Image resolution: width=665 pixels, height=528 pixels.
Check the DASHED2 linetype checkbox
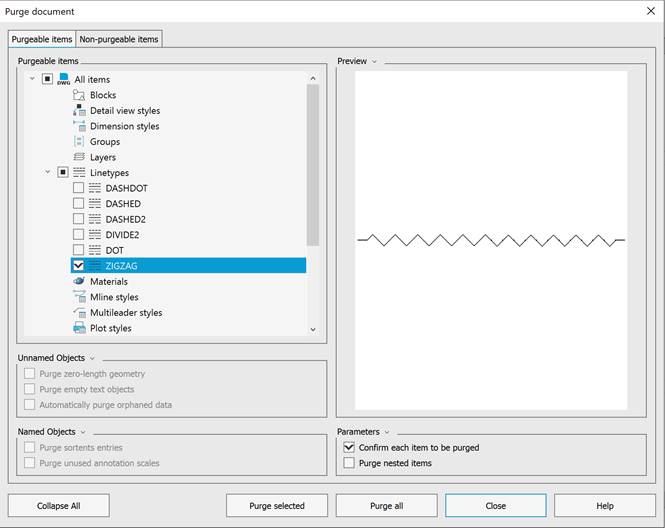[78, 219]
